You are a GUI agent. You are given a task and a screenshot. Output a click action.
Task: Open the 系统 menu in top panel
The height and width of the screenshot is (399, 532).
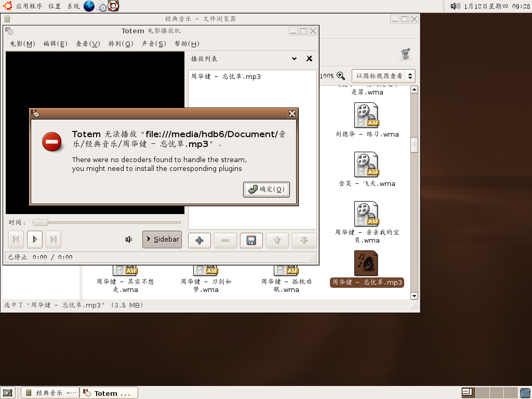click(x=73, y=6)
